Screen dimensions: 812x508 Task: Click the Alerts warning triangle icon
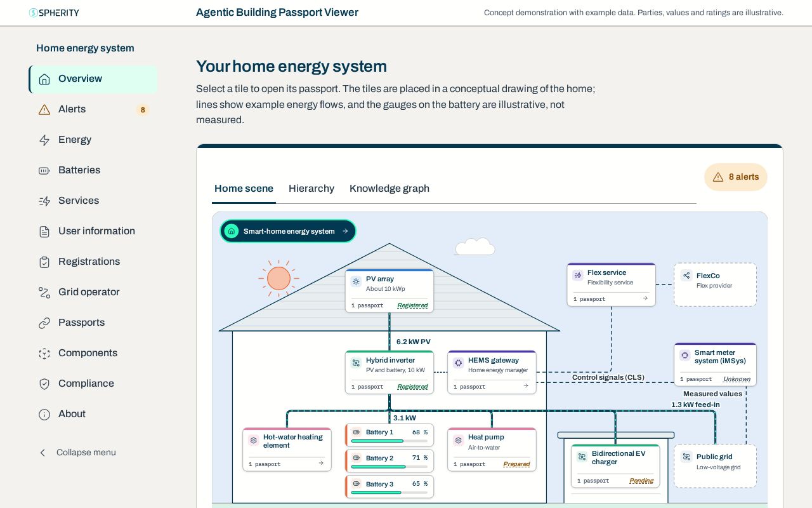pos(44,110)
